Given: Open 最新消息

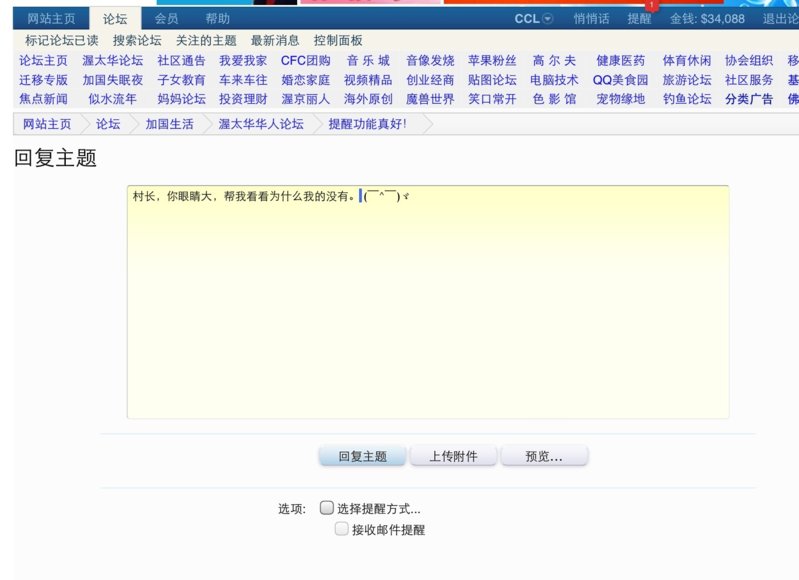Looking at the screenshot, I should coord(275,40).
